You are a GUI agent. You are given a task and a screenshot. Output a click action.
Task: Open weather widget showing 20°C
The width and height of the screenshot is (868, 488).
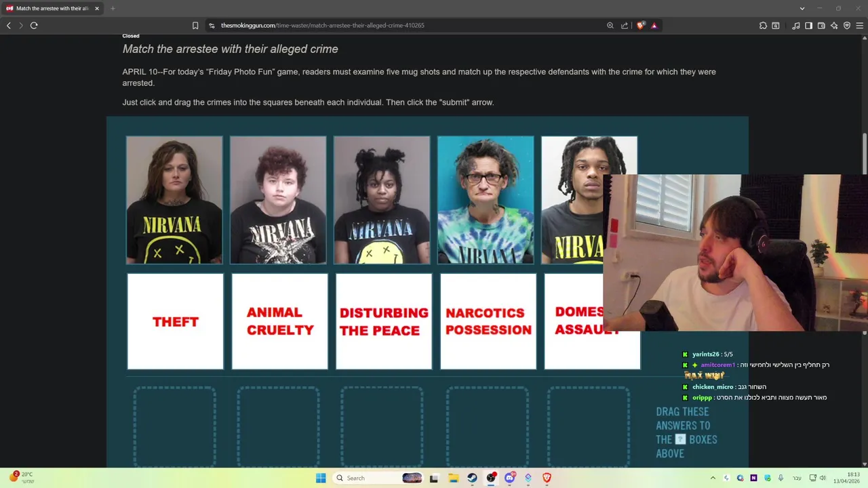21,478
